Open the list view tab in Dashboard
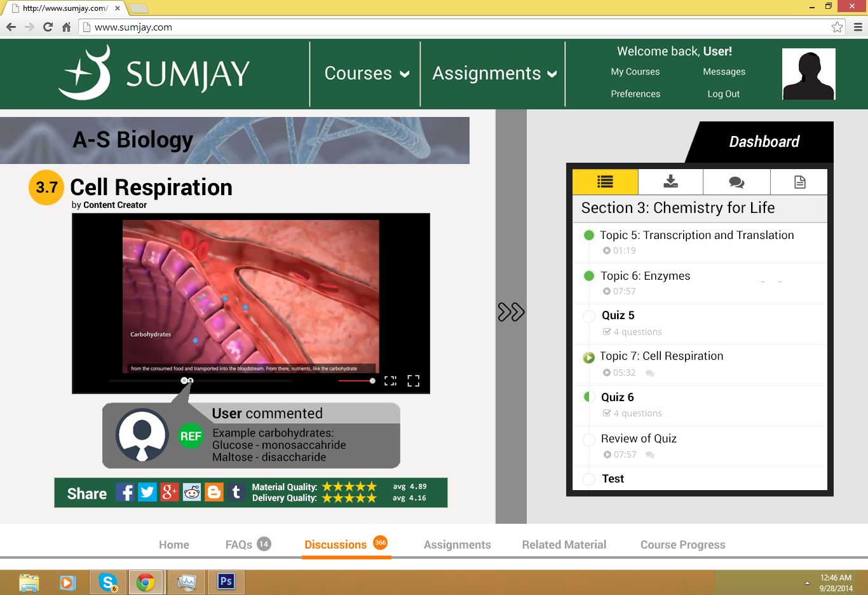868x595 pixels. (x=605, y=182)
